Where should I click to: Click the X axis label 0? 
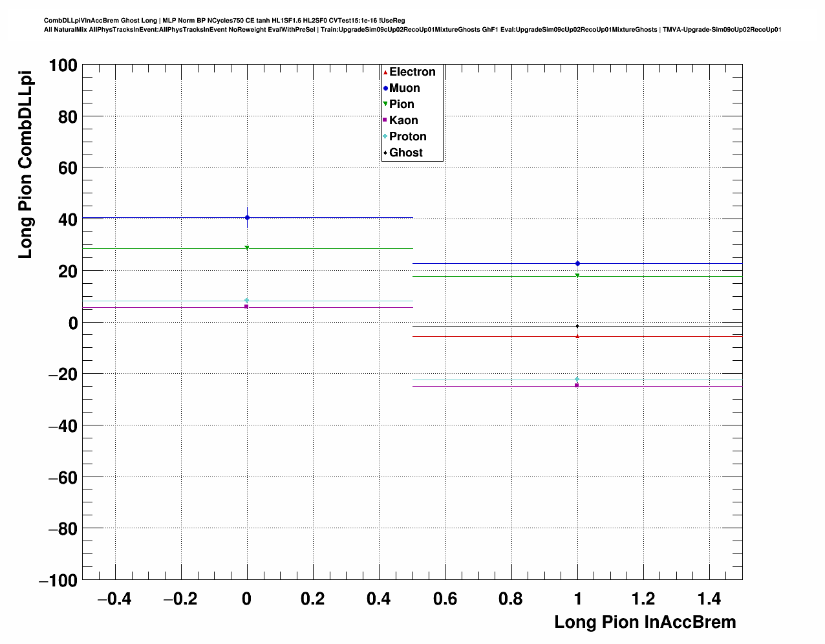(246, 599)
